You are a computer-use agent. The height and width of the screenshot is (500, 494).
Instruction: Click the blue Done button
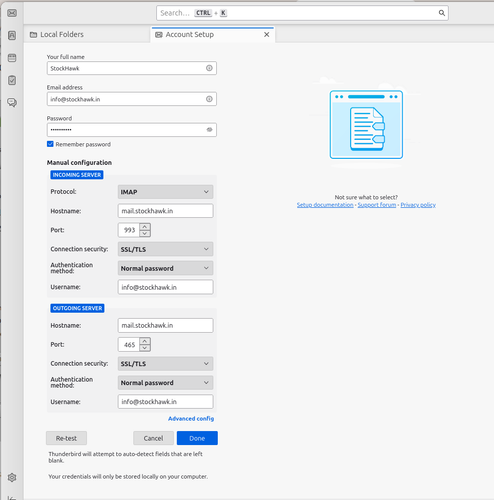(x=197, y=438)
